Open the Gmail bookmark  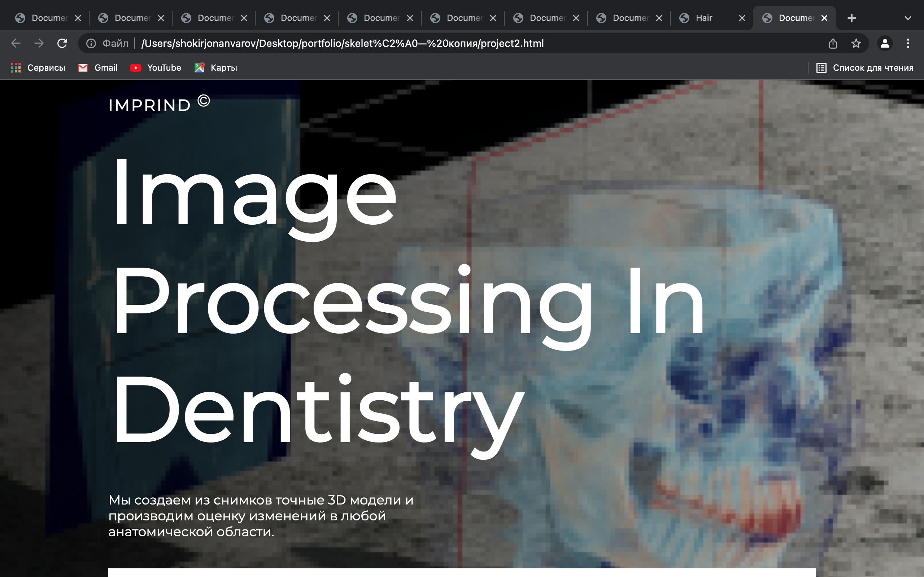[x=98, y=67]
